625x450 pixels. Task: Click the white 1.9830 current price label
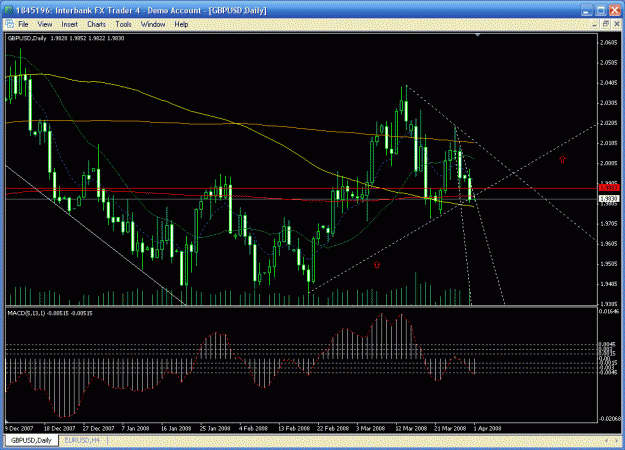click(609, 198)
